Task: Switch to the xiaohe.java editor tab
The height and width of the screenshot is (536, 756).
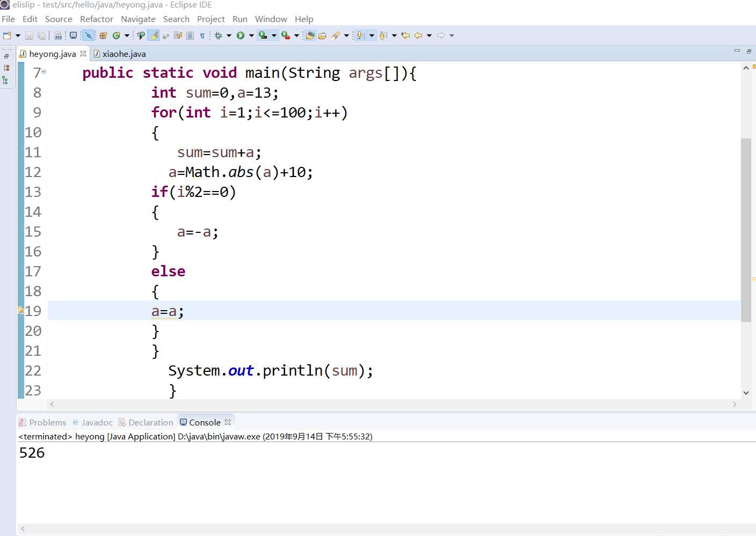Action: coord(119,54)
